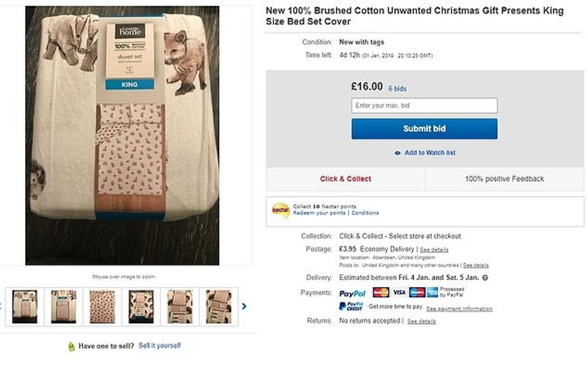Click the Sell it yourself link
The image size is (588, 367).
pyautogui.click(x=160, y=345)
